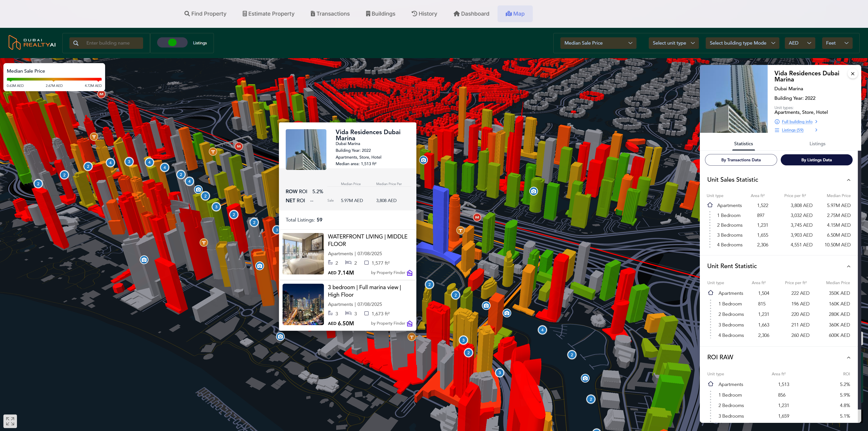868x431 pixels.
Task: Click the Total Listings: 59 text
Action: pos(304,220)
